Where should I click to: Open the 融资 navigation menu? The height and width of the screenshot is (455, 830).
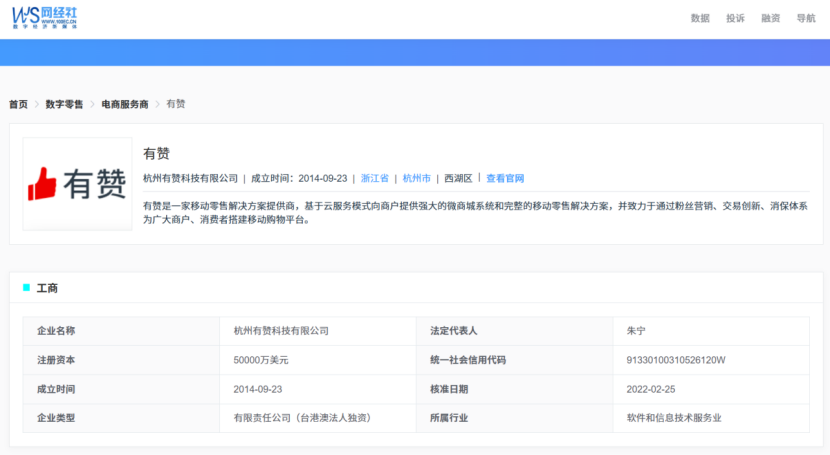point(771,19)
